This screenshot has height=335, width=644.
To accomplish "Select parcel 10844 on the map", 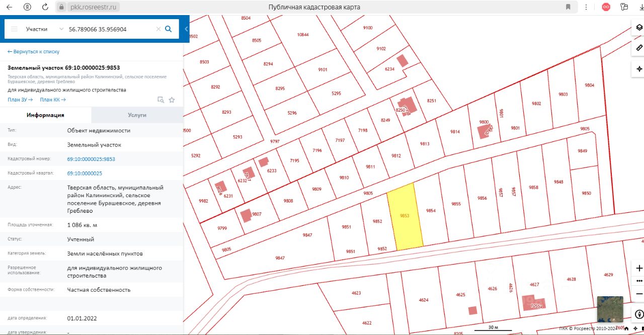I will point(303,35).
